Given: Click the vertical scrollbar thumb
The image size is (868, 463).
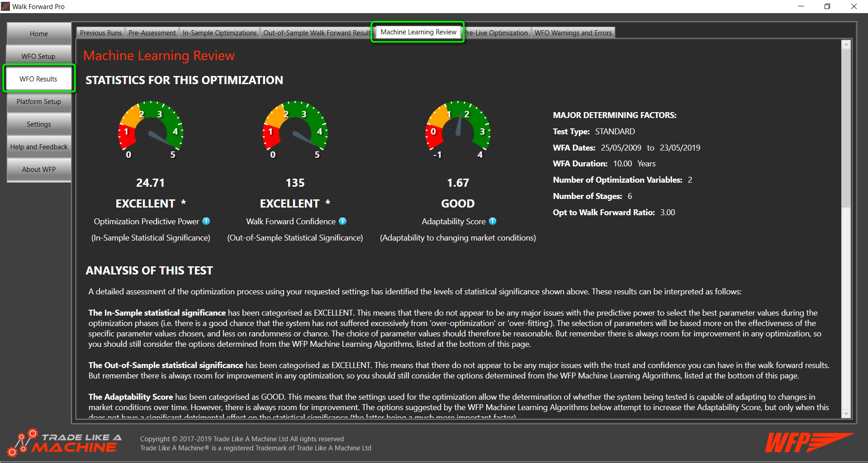Looking at the screenshot, I should (846, 128).
